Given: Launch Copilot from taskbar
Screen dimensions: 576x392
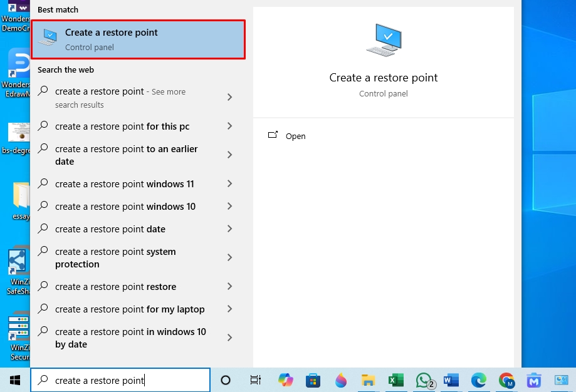Looking at the screenshot, I should point(285,380).
